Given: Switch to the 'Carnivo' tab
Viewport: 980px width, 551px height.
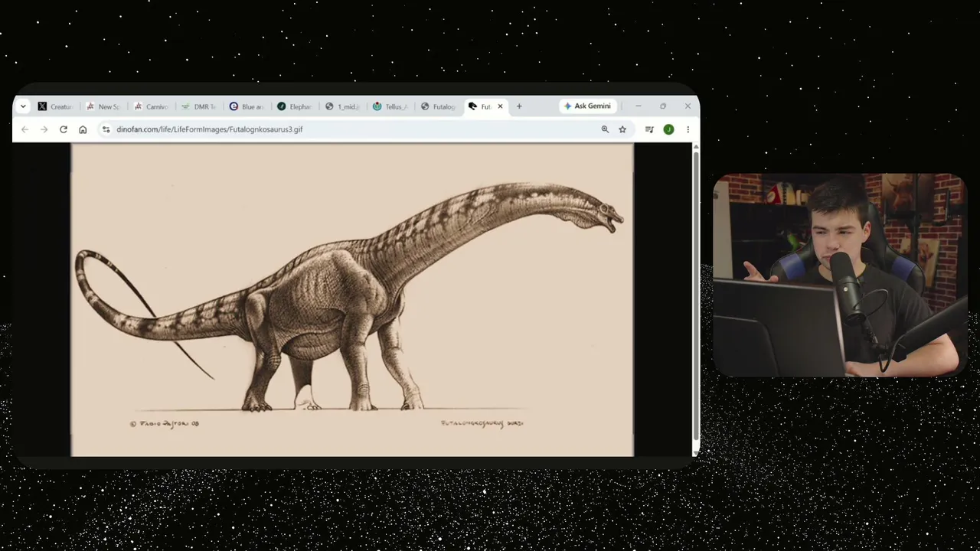Looking at the screenshot, I should pyautogui.click(x=152, y=106).
